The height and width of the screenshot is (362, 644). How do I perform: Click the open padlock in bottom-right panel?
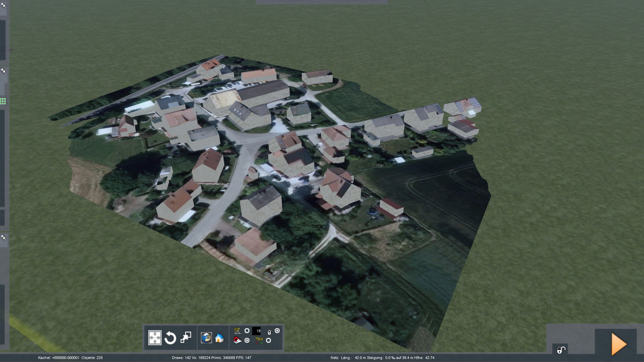tap(560, 350)
